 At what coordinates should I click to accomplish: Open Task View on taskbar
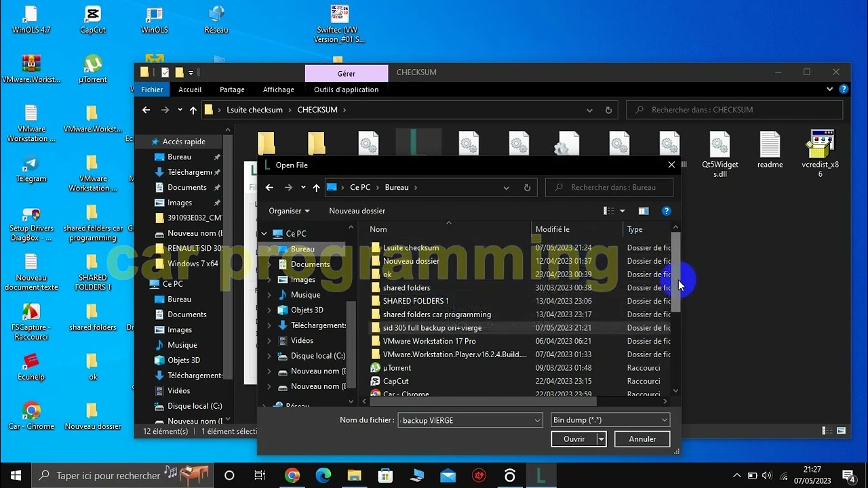(260, 476)
